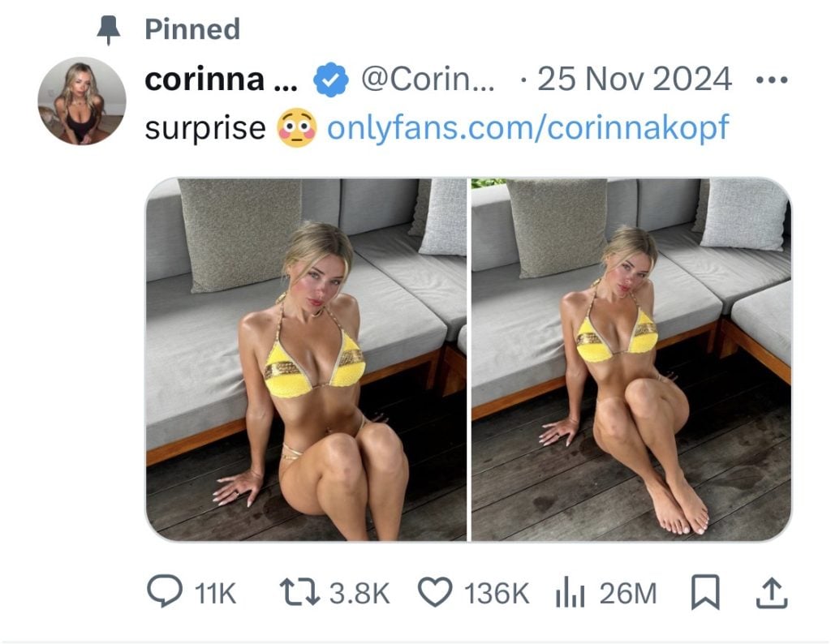Open the left photo in the tweet

[306, 359]
